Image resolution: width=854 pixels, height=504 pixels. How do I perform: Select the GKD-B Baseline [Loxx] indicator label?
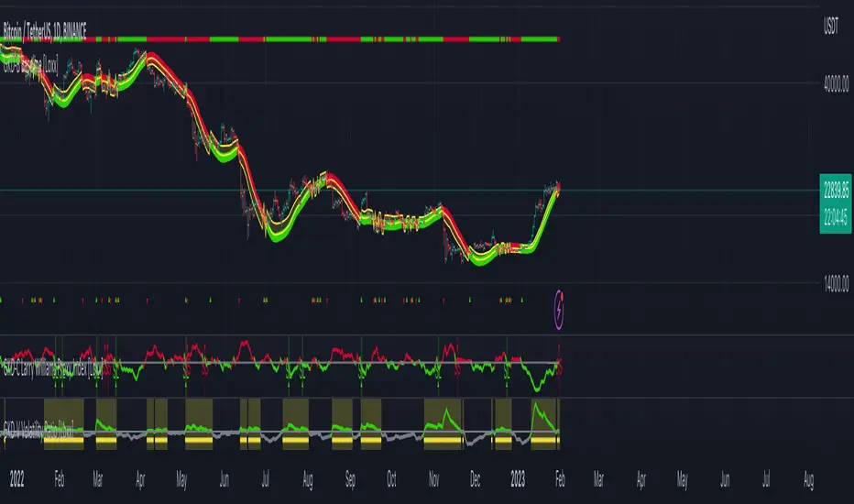click(x=30, y=67)
